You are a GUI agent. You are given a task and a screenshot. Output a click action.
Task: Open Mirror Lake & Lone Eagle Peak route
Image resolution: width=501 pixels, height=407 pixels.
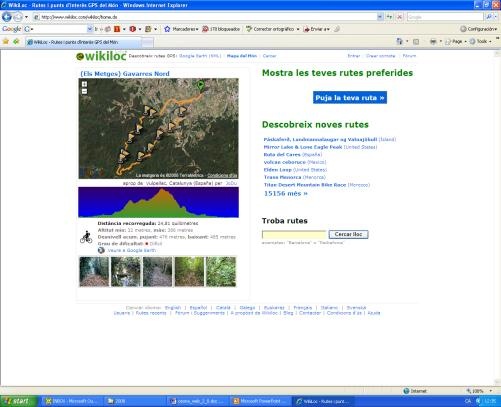pos(303,147)
